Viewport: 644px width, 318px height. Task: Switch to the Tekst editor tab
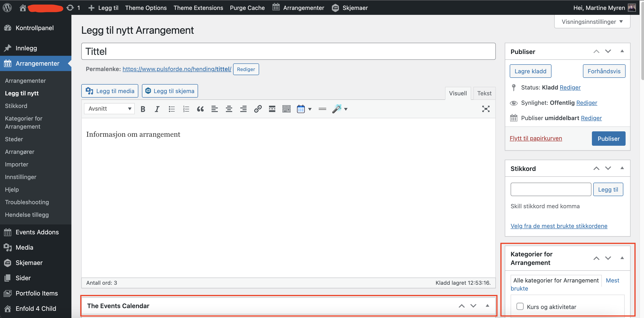(484, 93)
